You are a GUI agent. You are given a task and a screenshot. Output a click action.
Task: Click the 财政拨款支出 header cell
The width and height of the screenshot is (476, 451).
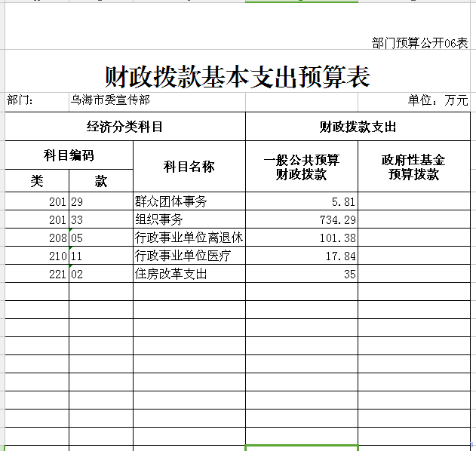(358, 126)
